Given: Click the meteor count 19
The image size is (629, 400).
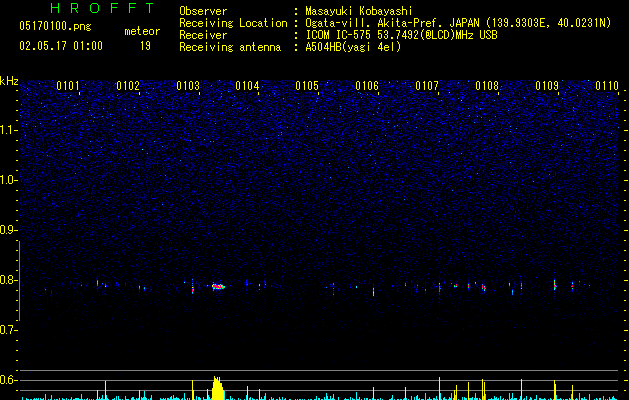Looking at the screenshot, I should tap(145, 46).
